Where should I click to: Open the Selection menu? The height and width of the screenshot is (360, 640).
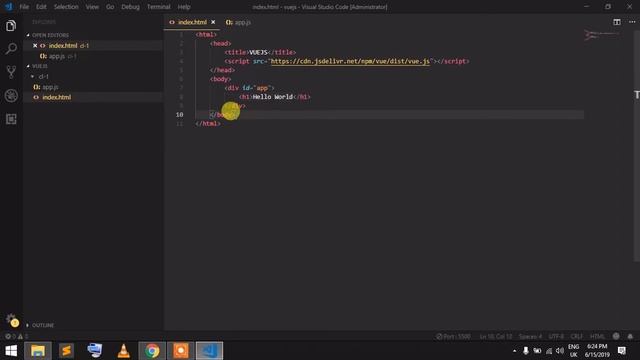pos(66,7)
